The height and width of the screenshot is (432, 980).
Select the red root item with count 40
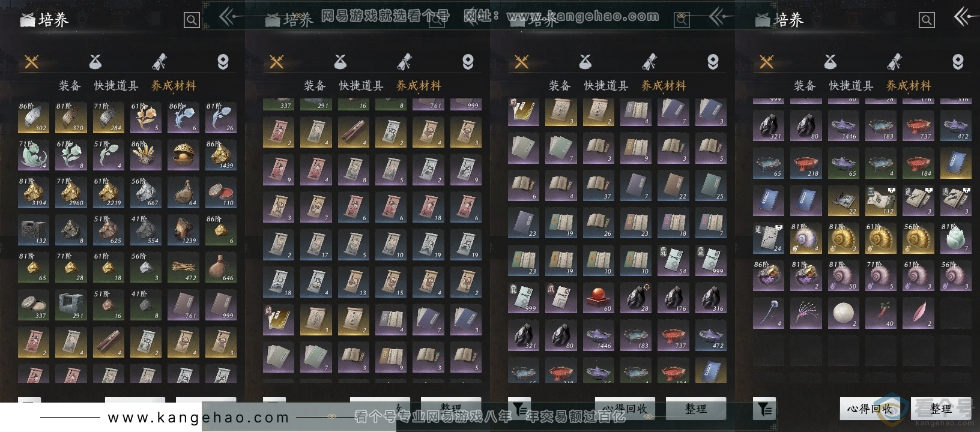click(x=881, y=313)
